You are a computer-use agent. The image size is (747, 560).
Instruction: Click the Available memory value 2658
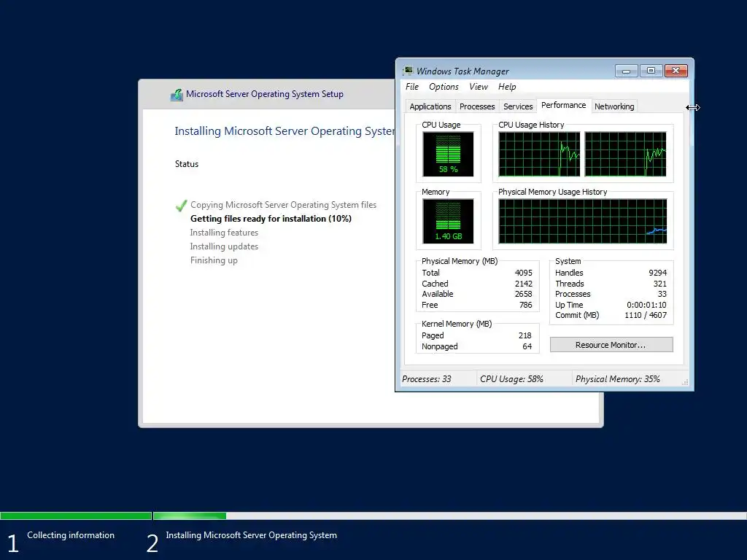coord(523,295)
